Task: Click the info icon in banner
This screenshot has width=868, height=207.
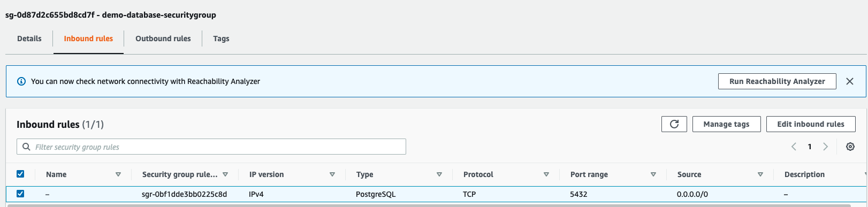Action: (x=21, y=81)
